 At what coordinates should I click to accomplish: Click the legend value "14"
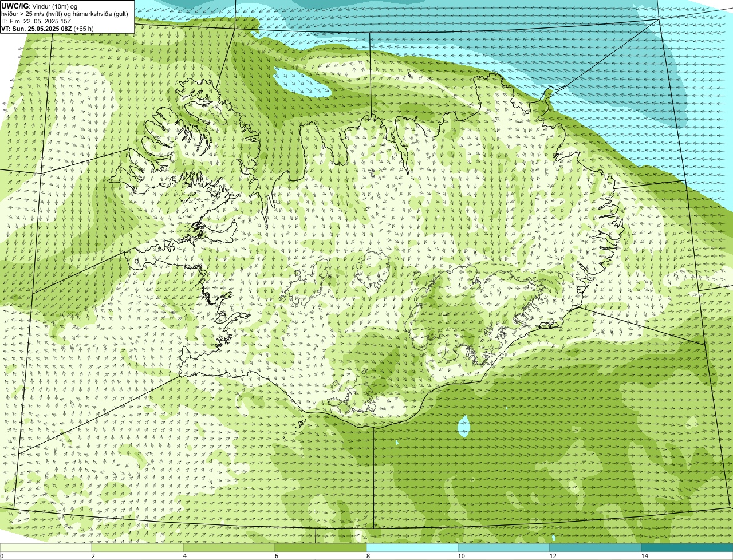click(x=644, y=556)
